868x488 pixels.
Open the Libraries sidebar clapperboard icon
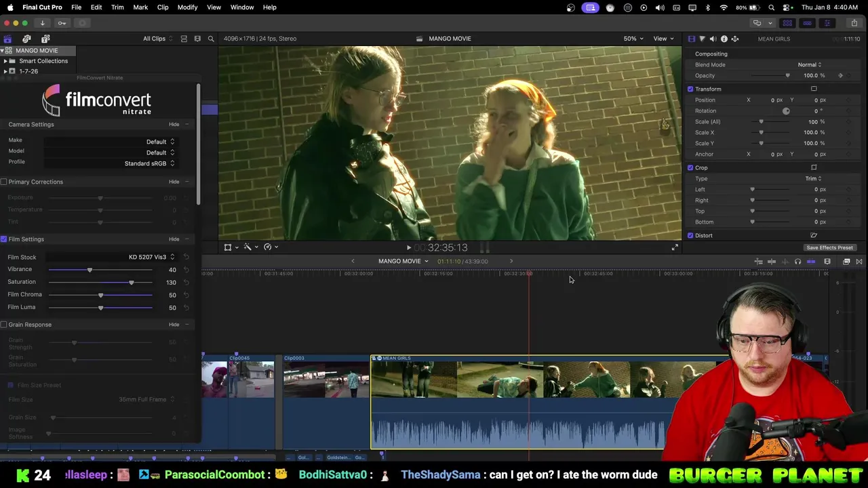pos(7,39)
